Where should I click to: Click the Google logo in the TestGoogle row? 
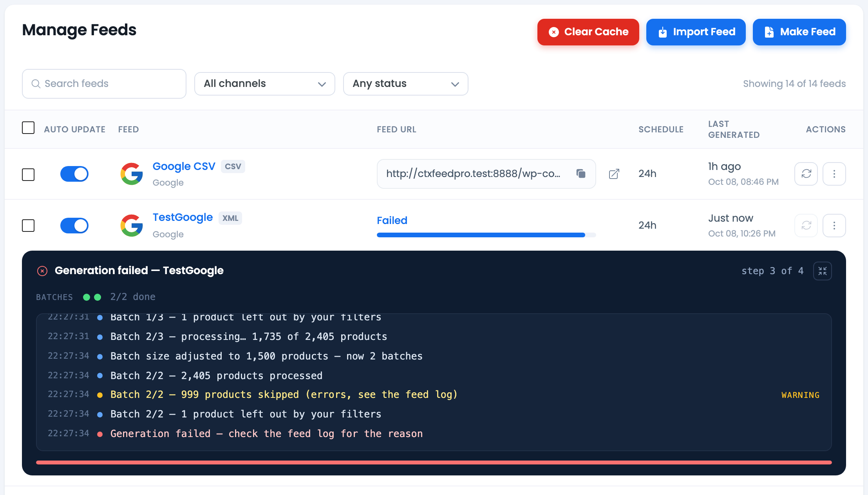[132, 226]
